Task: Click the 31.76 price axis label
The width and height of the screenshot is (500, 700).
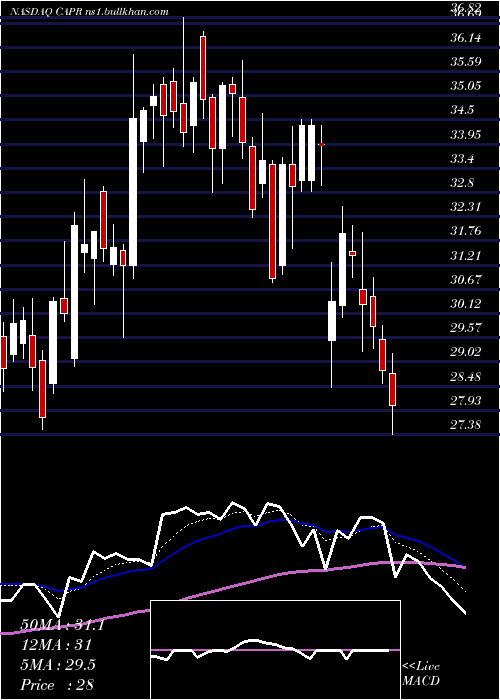Action: [x=466, y=231]
